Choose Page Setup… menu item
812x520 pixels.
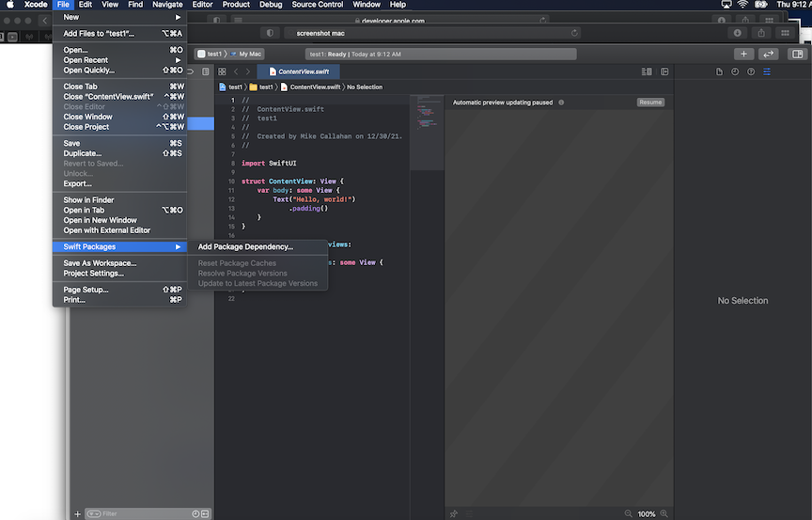pos(119,290)
